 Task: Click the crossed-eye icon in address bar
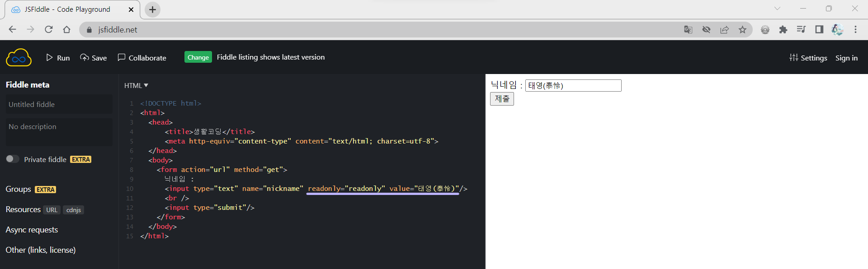[706, 29]
